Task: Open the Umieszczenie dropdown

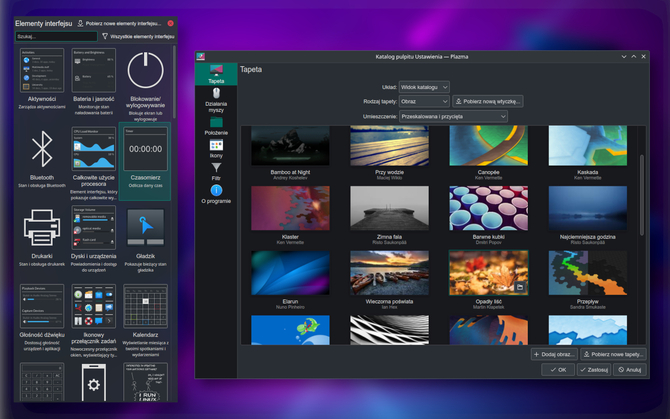Action: (x=453, y=116)
